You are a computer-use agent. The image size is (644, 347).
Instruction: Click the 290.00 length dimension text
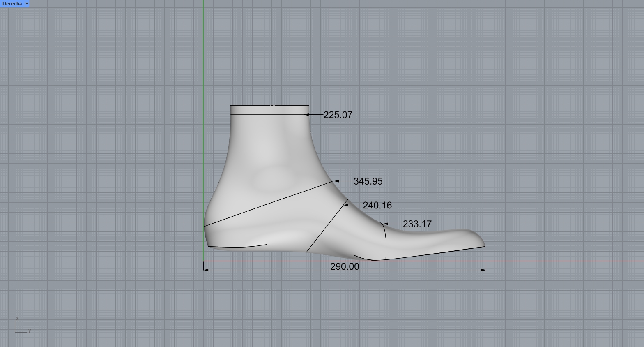[x=345, y=266]
